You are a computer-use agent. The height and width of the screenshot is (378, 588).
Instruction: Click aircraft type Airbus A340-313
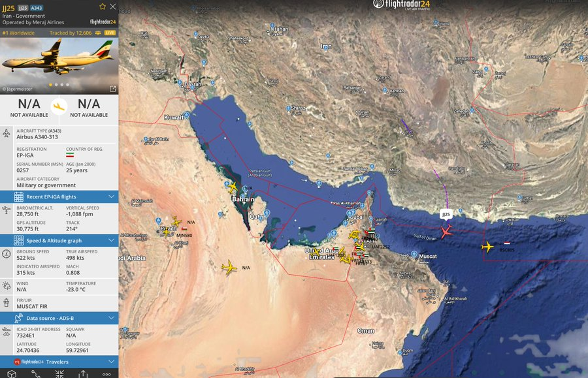point(37,137)
